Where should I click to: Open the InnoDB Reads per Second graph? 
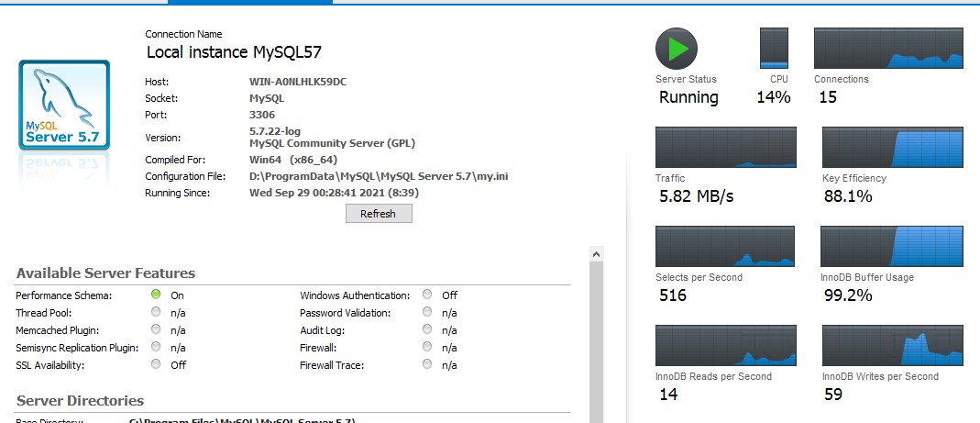pos(725,345)
